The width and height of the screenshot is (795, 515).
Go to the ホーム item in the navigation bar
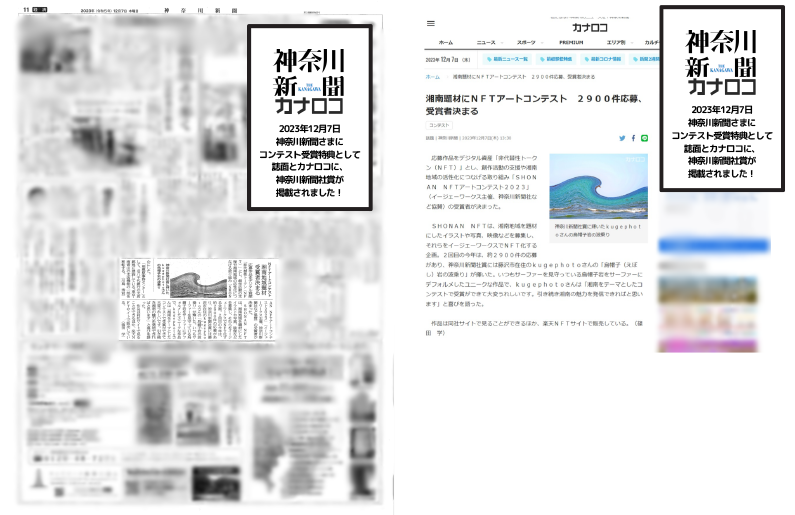pos(446,43)
